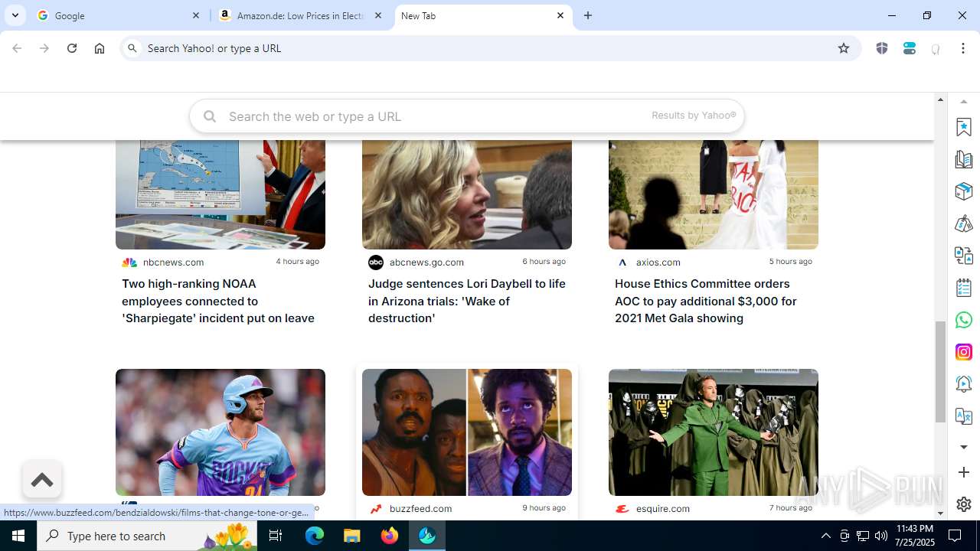Close the Google tab
Image resolution: width=980 pixels, height=551 pixels.
pyautogui.click(x=196, y=15)
